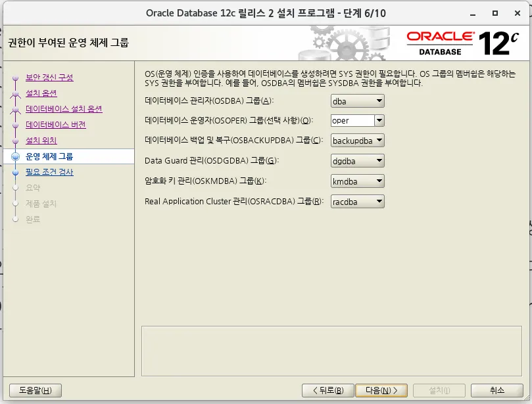Image resolution: width=532 pixels, height=404 pixels.
Task: Go to the 보안 갱신 구성 step link
Action: (49, 78)
